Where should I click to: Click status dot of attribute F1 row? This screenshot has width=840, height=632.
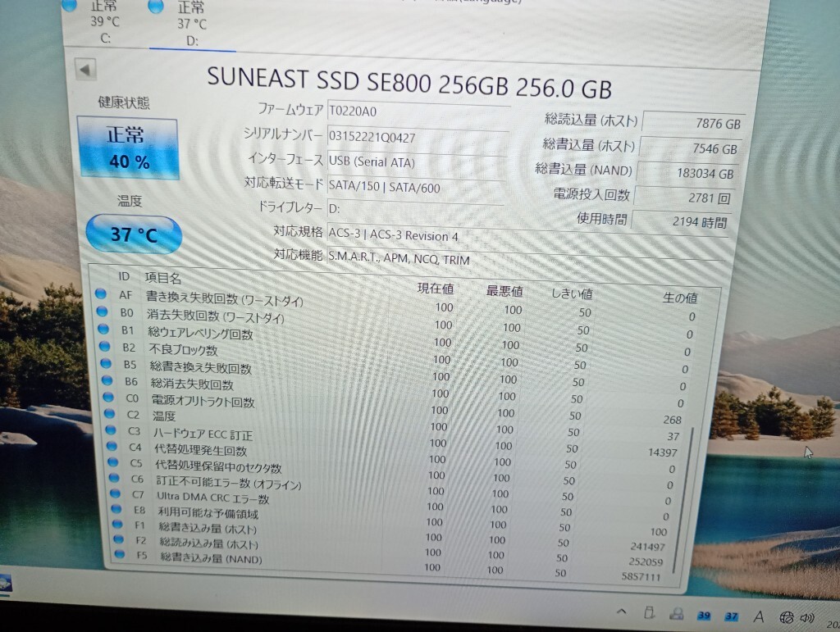[117, 525]
